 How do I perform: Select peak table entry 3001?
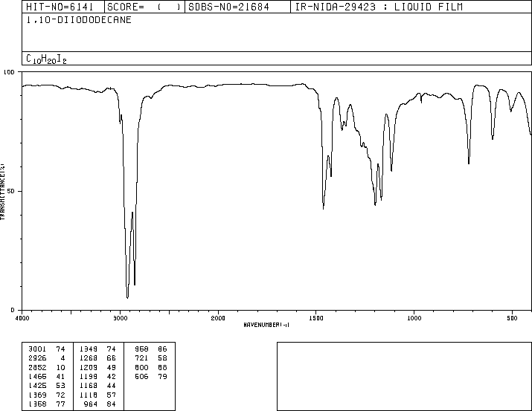coord(37,349)
